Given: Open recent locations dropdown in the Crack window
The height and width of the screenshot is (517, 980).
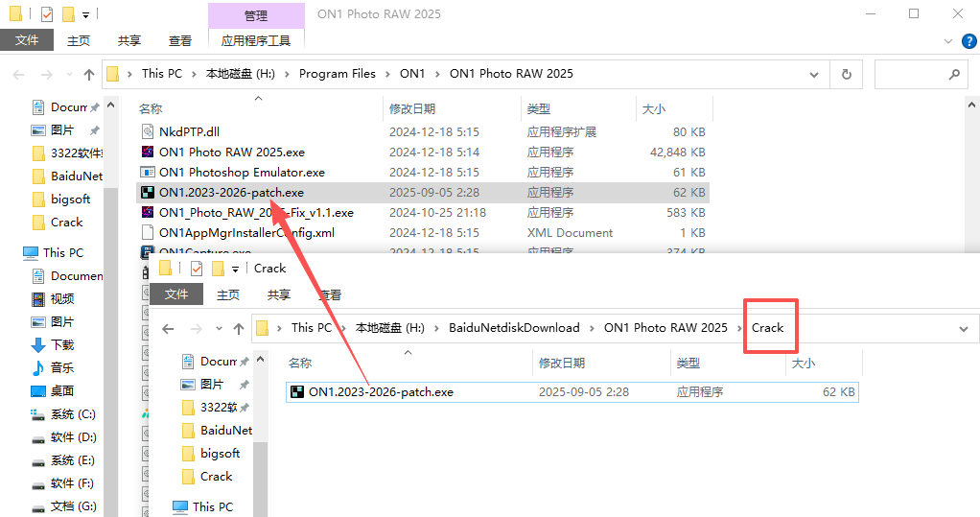Looking at the screenshot, I should pyautogui.click(x=218, y=328).
